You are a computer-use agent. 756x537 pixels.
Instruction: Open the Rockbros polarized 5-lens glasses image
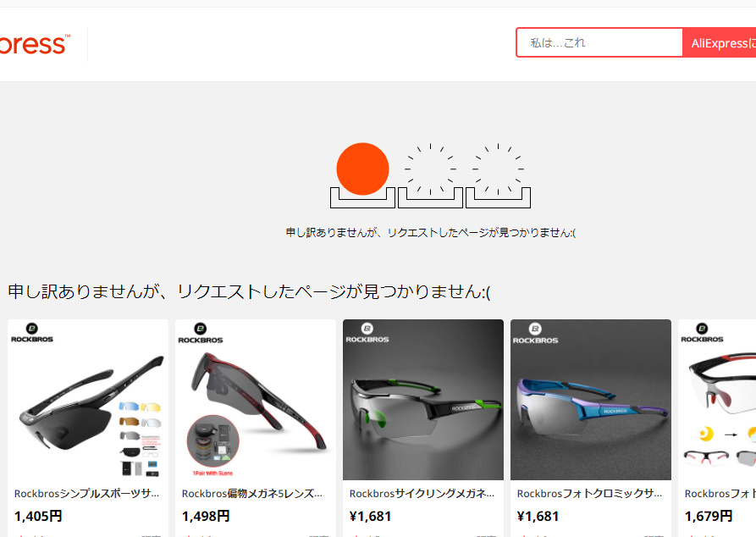(x=256, y=400)
